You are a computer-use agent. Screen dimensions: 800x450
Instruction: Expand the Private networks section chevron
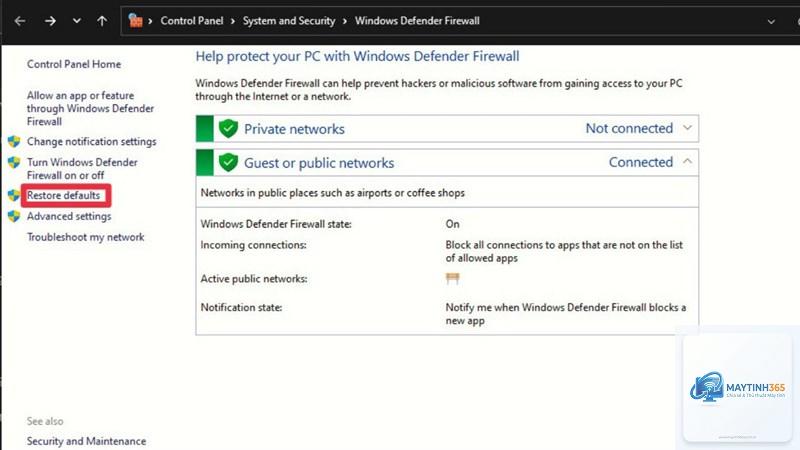point(687,128)
